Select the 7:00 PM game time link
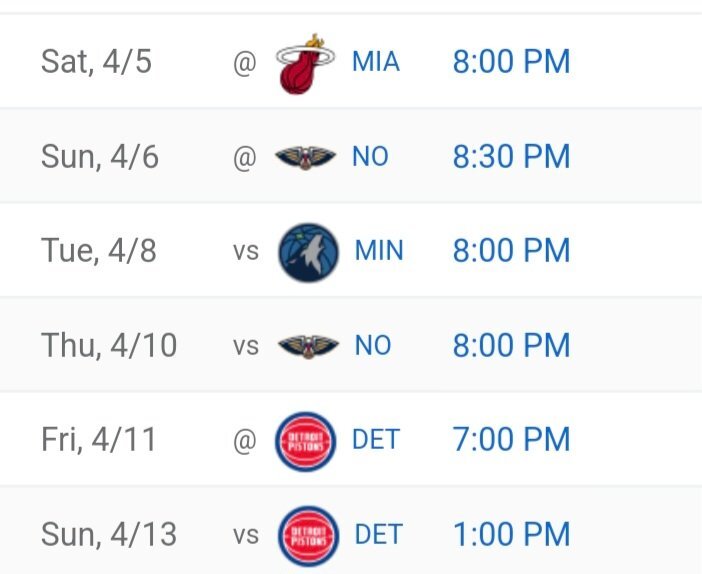 pyautogui.click(x=511, y=439)
